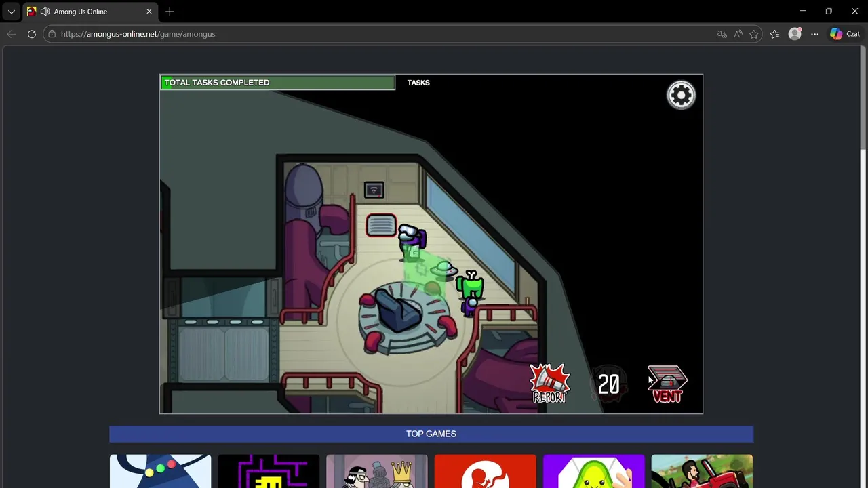Open the avocado character game thumbnail
This screenshot has width=868, height=488.
[x=593, y=471]
